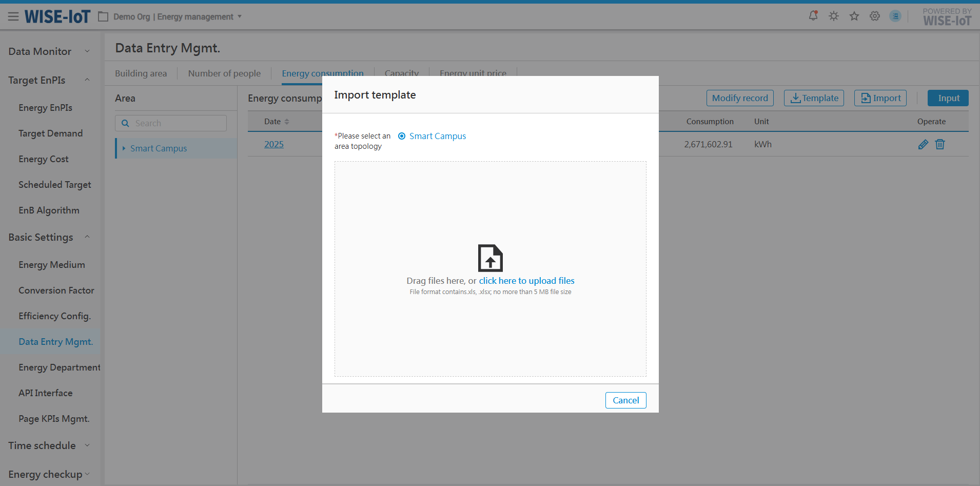Viewport: 980px width, 486px height.
Task: Open the settings gear icon
Action: click(x=875, y=16)
